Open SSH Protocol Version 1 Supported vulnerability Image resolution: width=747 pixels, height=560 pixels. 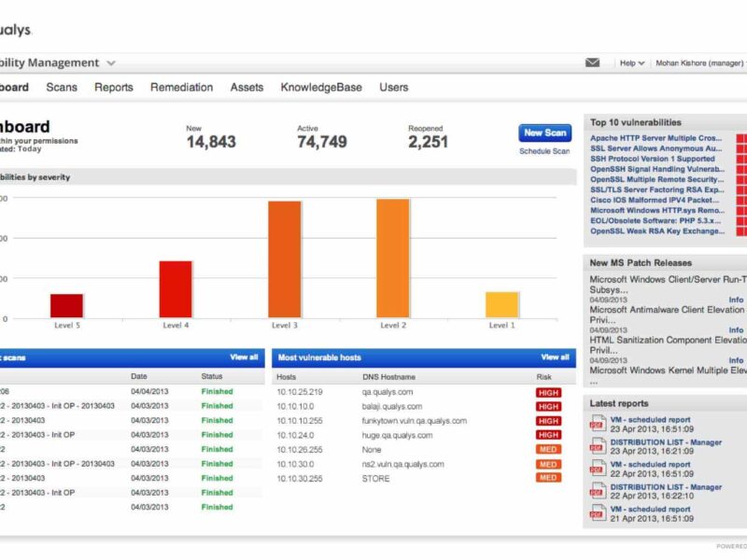coord(652,159)
